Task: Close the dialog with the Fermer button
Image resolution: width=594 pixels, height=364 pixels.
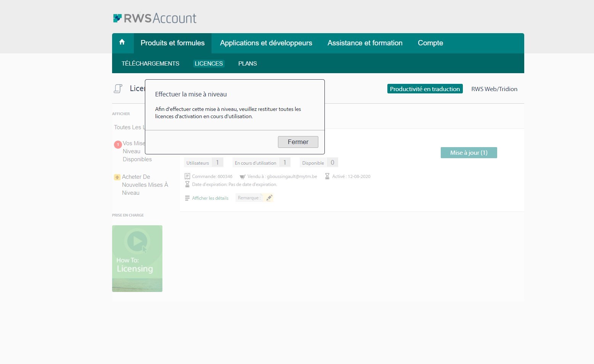Action: point(298,141)
